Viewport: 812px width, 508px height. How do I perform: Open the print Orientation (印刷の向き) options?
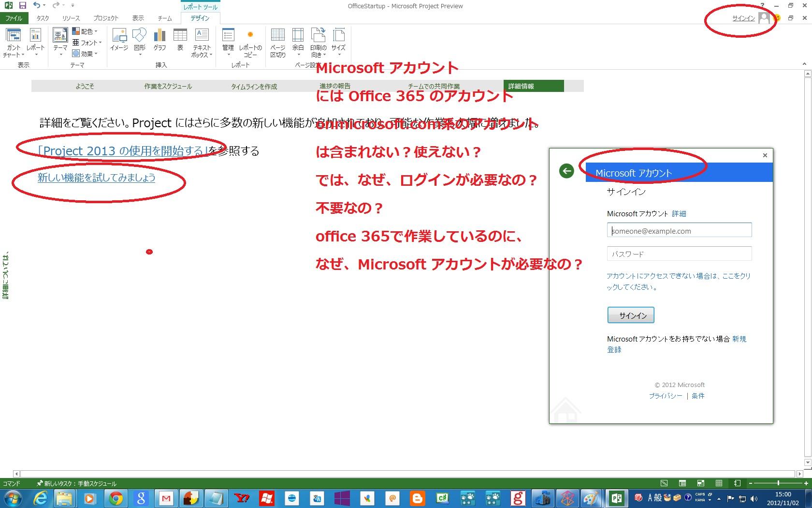pos(318,43)
